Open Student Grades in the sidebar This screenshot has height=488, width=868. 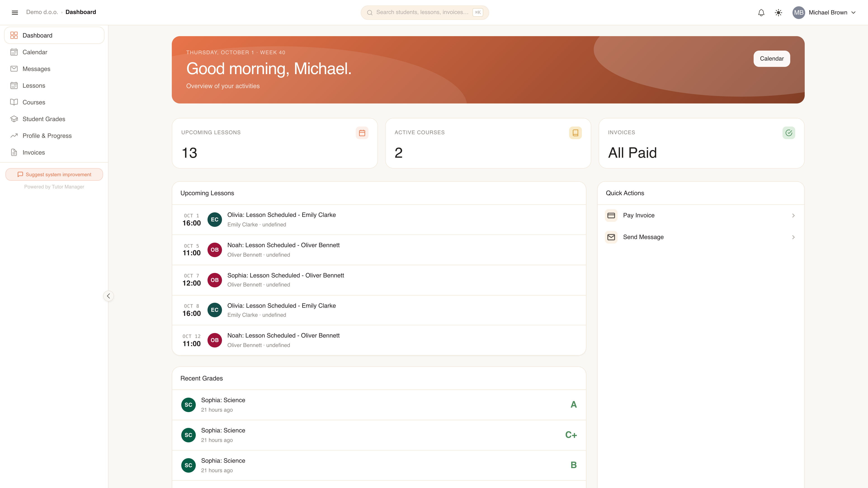54,119
